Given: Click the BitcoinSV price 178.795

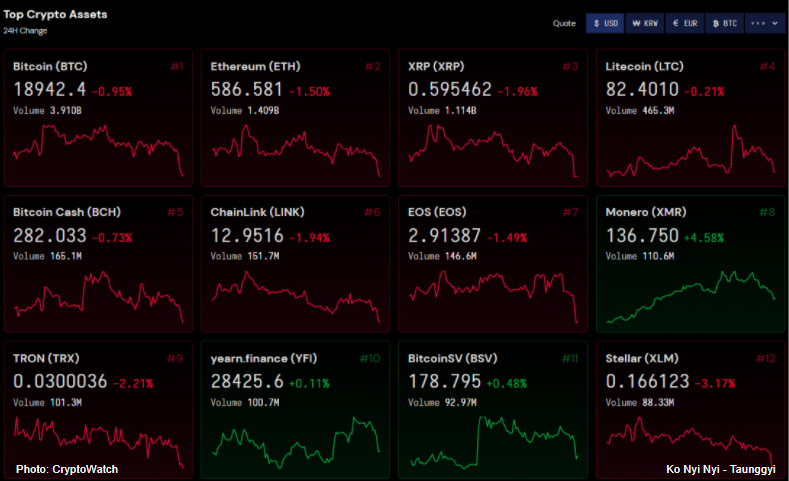Looking at the screenshot, I should click(444, 381).
